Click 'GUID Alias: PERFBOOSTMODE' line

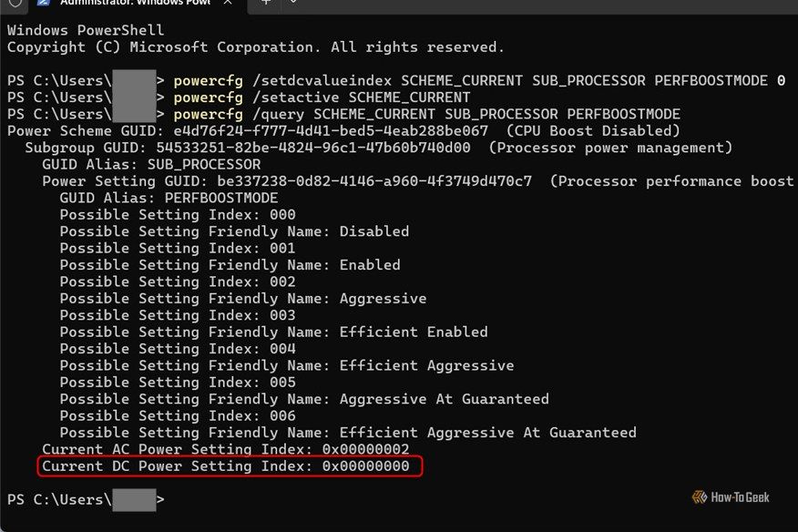coord(169,198)
